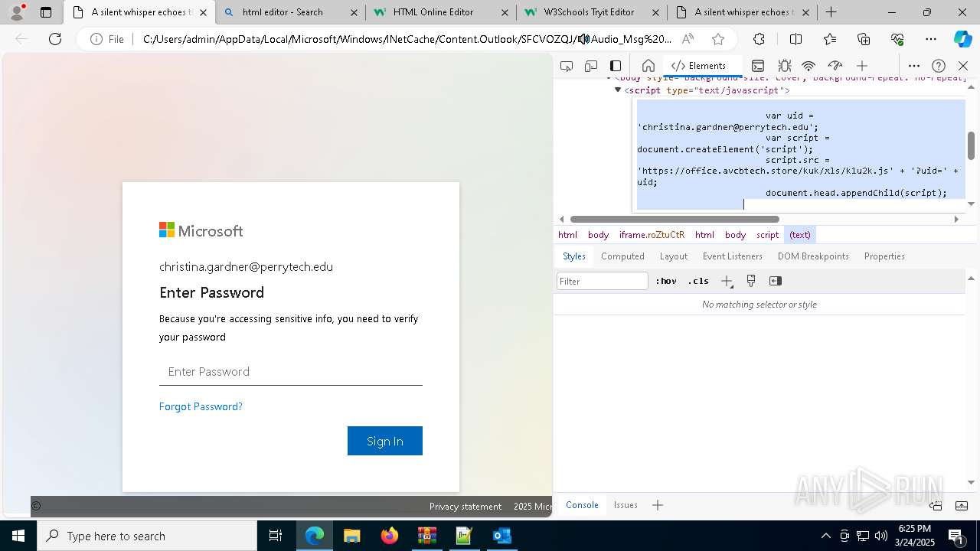Open the Sources bug icon

coord(784,66)
